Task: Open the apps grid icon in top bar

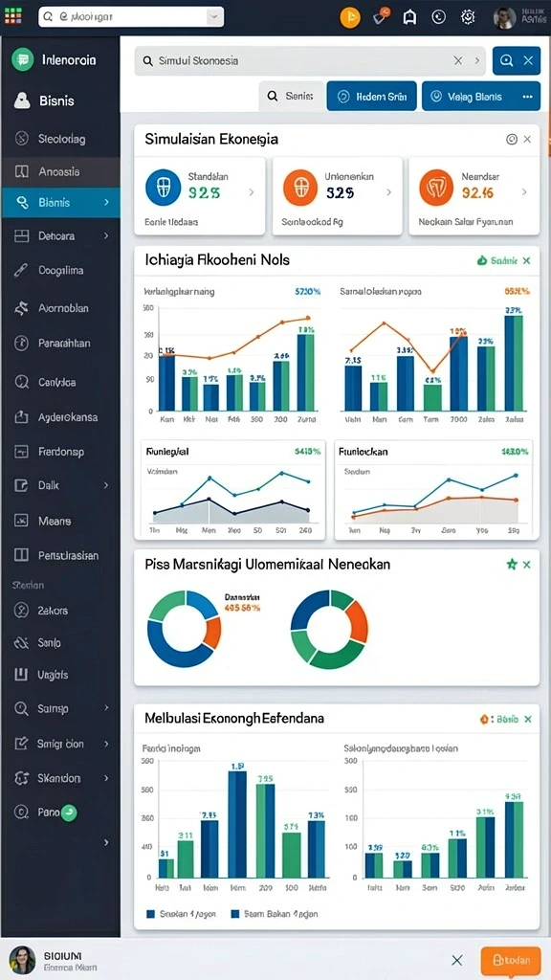Action: point(12,15)
